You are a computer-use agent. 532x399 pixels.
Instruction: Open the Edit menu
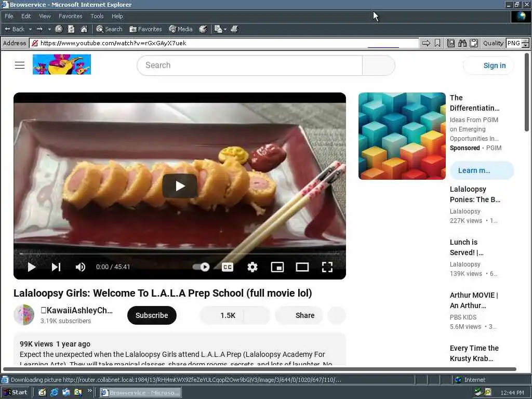26,16
